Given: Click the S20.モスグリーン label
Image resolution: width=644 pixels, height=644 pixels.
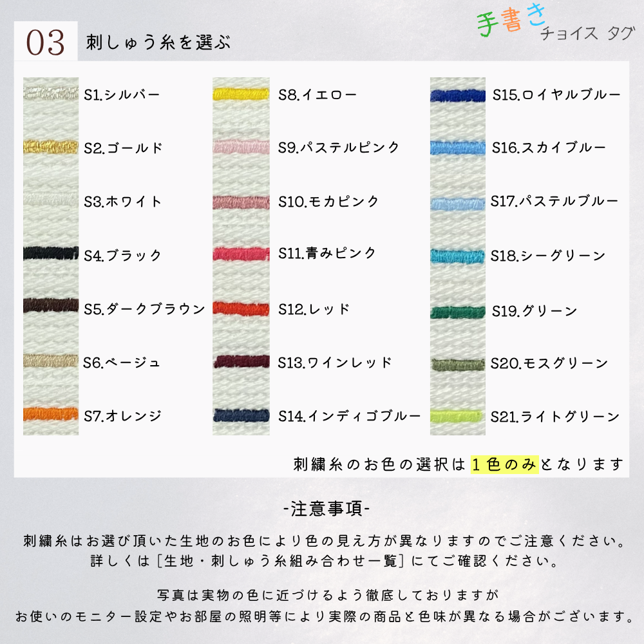Looking at the screenshot, I should click(x=549, y=363).
